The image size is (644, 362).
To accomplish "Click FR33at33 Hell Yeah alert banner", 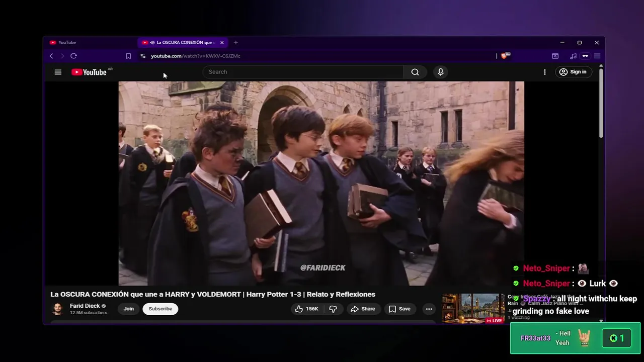I will (x=575, y=338).
